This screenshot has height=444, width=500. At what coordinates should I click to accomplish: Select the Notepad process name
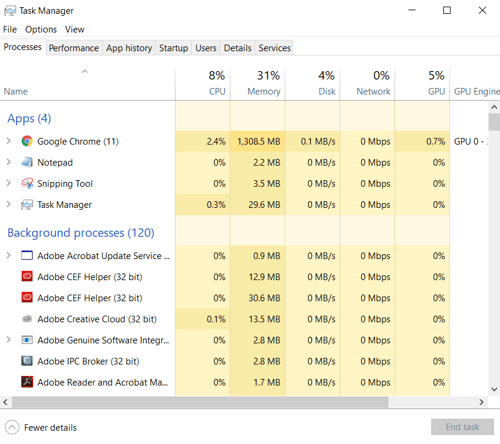55,162
